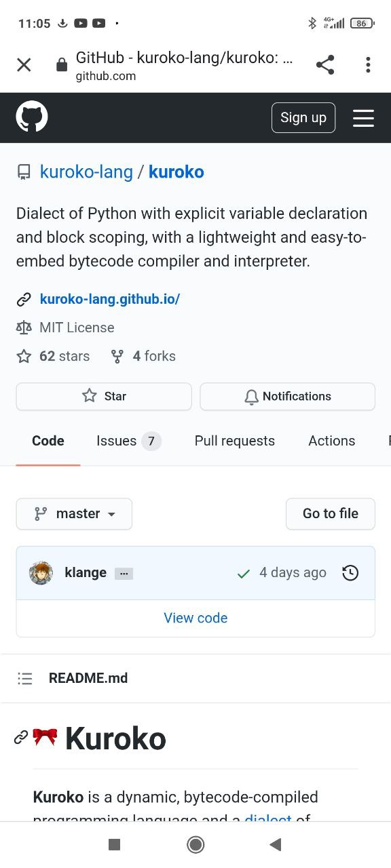Viewport: 391px width, 868px height.
Task: Open the browser three-dot overflow menu
Action: [368, 65]
